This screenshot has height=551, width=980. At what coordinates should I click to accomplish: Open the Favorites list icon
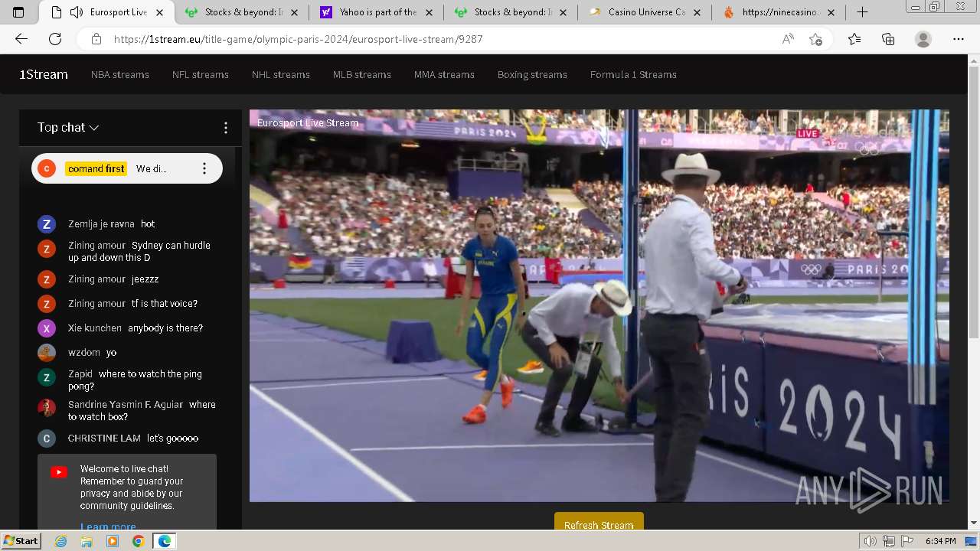tap(854, 39)
